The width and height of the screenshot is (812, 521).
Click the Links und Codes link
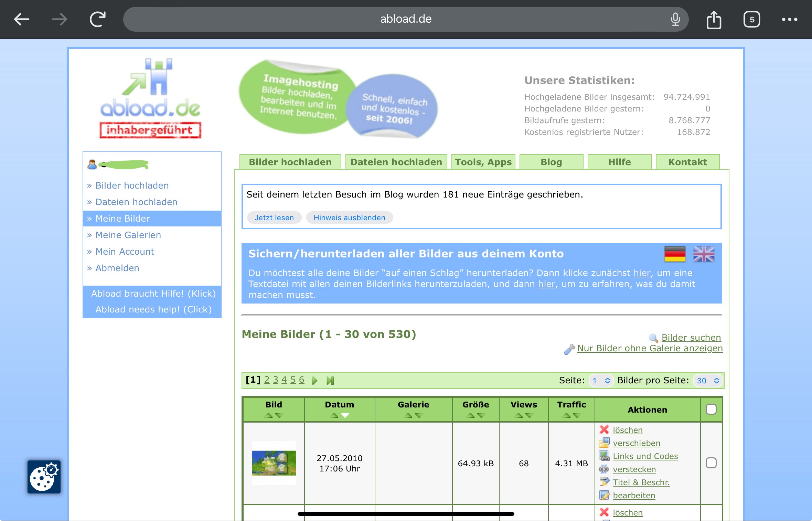645,456
